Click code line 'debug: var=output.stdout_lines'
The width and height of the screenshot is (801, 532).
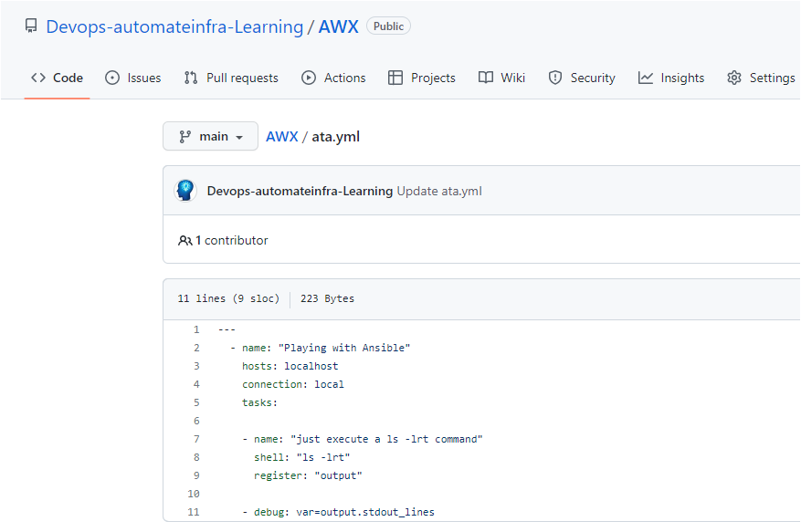click(x=338, y=512)
